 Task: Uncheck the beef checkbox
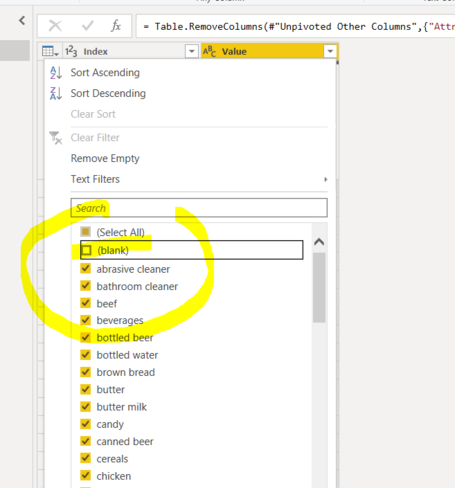coord(86,303)
